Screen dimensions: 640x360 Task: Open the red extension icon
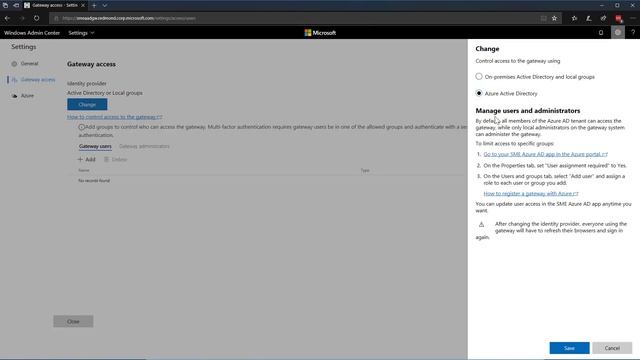(618, 18)
